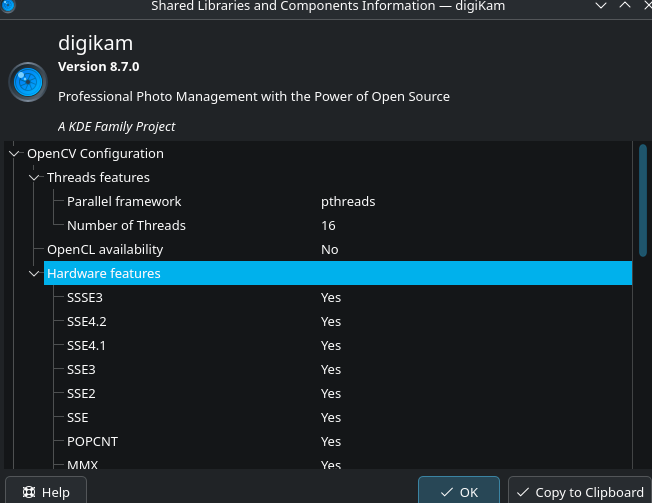Collapse the Threads features node
The width and height of the screenshot is (652, 503).
(x=34, y=178)
